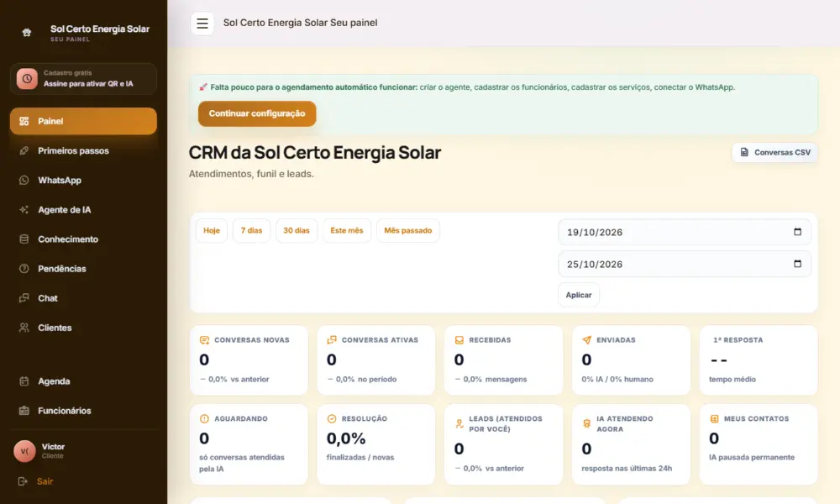Click 'Atendimentos, funil e leads.' subtitle
840x504 pixels.
pyautogui.click(x=251, y=174)
